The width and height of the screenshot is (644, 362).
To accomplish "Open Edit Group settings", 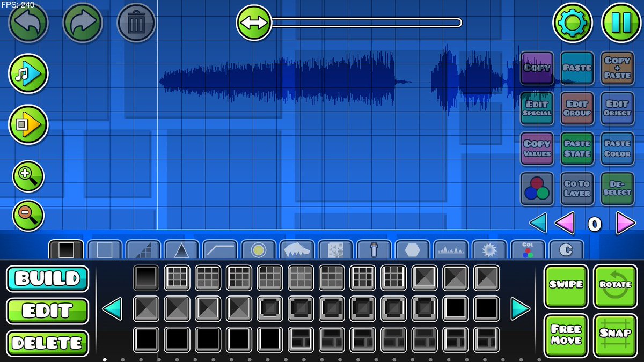I will click(577, 108).
